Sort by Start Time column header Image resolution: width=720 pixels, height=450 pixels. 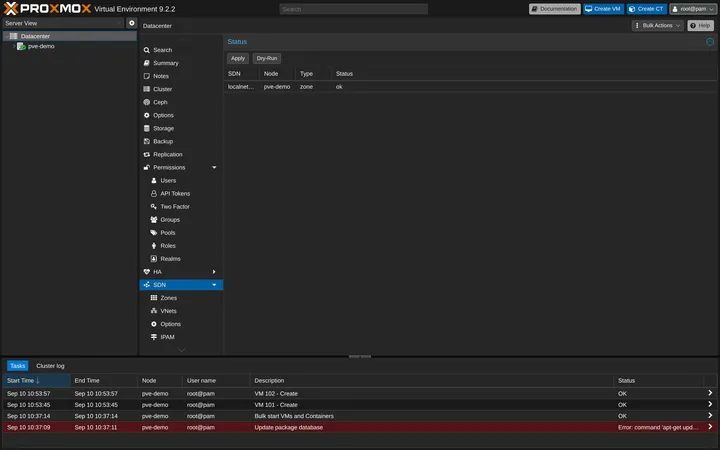36,381
